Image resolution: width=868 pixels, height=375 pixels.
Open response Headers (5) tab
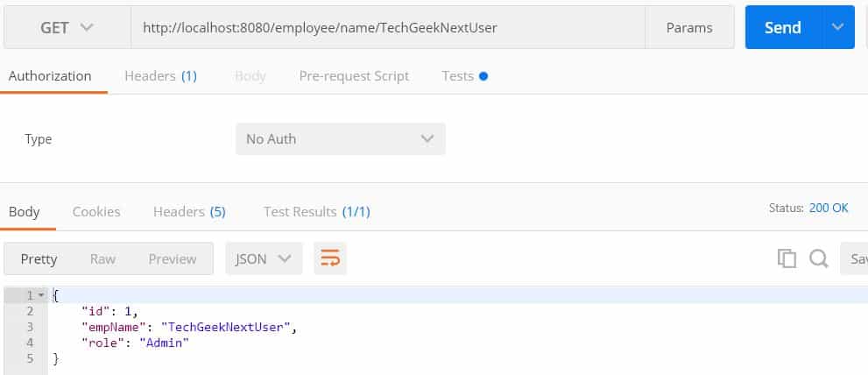click(189, 212)
